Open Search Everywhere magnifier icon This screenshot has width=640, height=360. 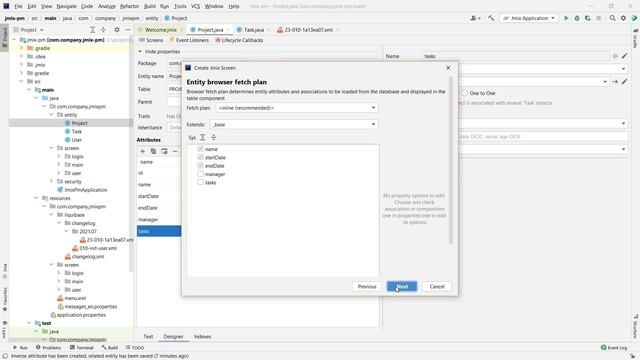click(x=612, y=18)
